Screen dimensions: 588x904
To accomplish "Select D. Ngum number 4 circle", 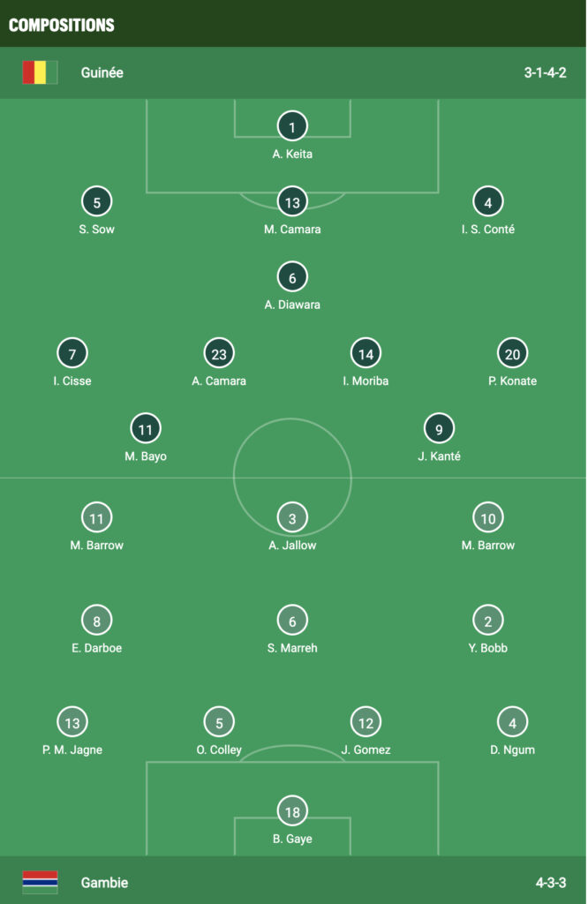I will (512, 722).
